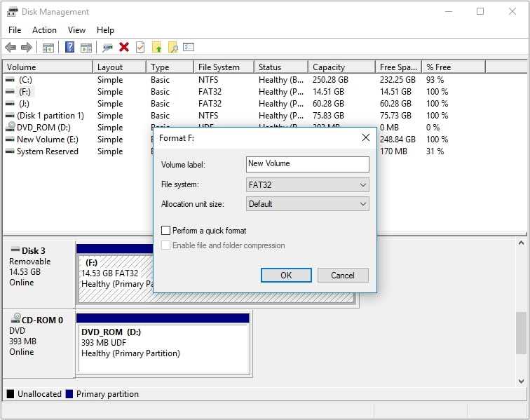Click the Disk Management title bar icon
Image resolution: width=530 pixels, height=420 pixels.
13,12
